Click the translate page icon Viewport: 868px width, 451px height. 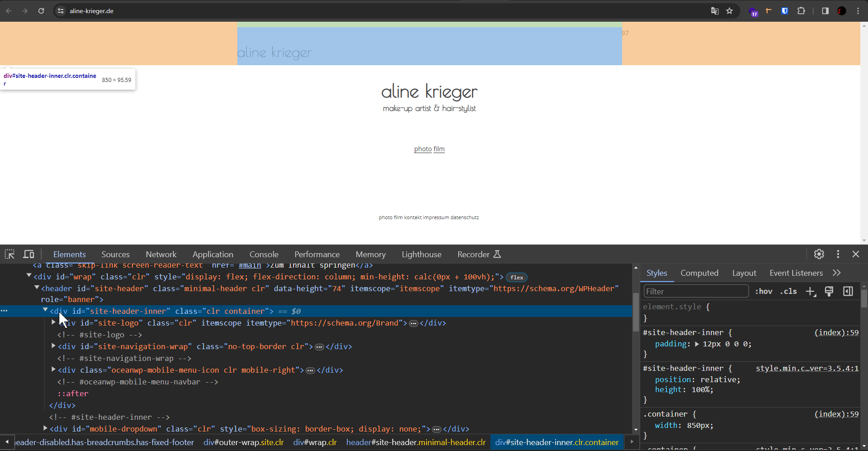pos(715,11)
